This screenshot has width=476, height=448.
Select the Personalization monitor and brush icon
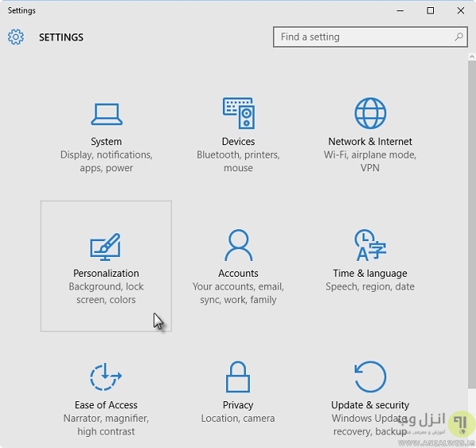pyautogui.click(x=106, y=246)
